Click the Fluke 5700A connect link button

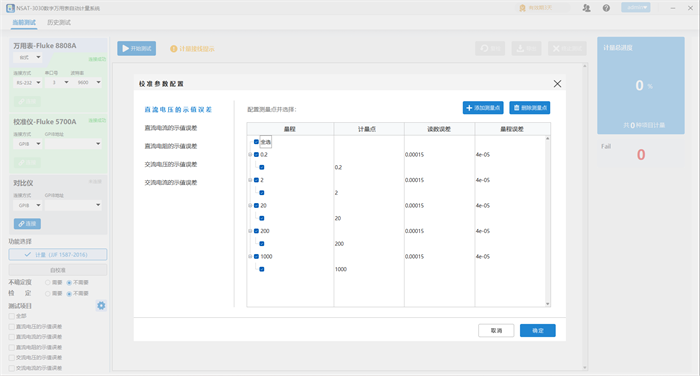coord(27,163)
